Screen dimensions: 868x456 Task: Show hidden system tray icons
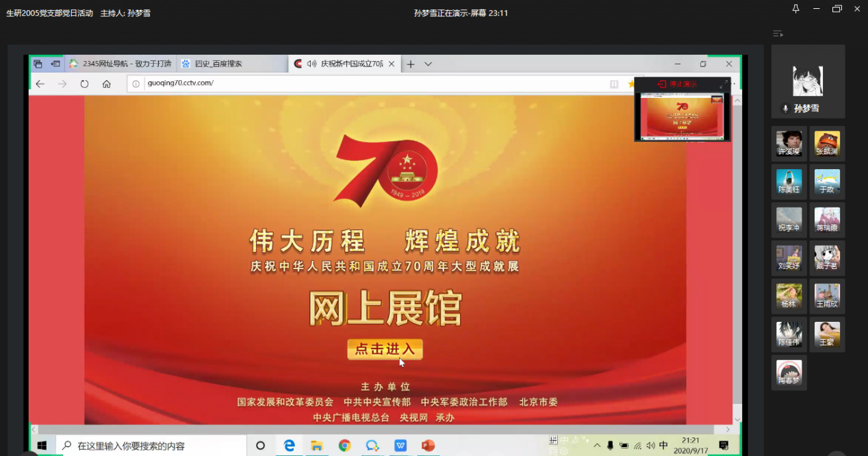pos(597,446)
